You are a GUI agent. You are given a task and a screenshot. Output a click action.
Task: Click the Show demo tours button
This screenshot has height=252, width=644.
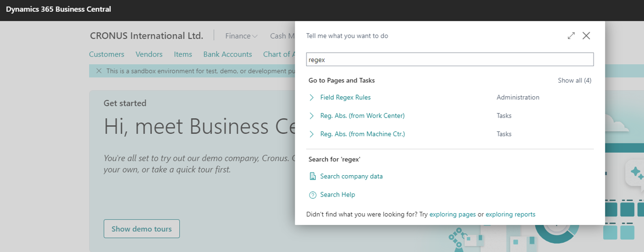click(x=142, y=229)
